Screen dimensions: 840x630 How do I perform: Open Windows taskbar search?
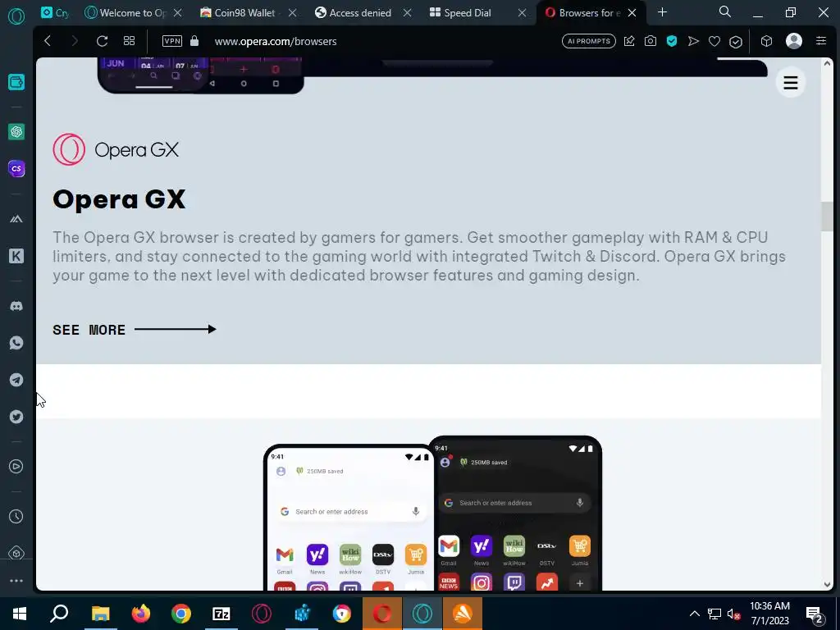coord(59,614)
